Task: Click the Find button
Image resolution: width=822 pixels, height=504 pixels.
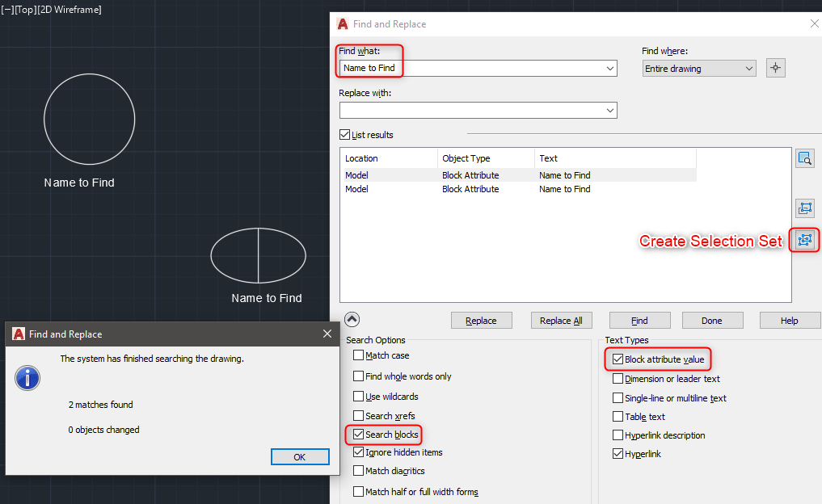Action: 639,320
